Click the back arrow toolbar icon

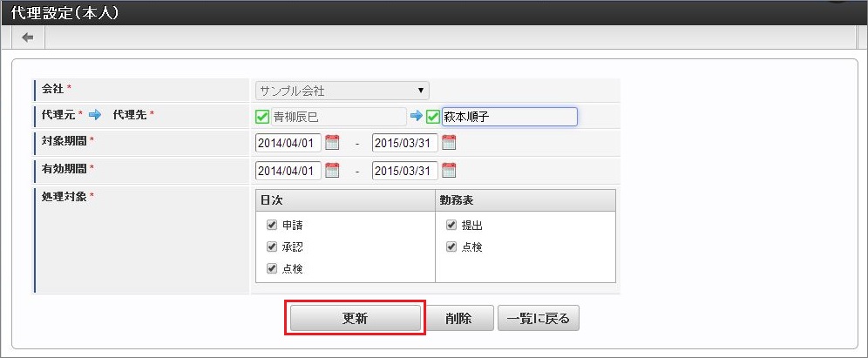click(27, 37)
